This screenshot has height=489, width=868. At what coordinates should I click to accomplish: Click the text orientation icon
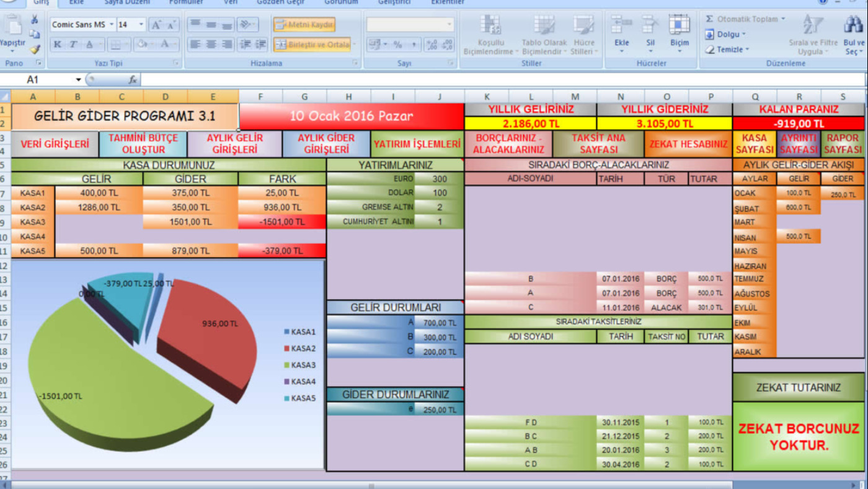(x=247, y=25)
